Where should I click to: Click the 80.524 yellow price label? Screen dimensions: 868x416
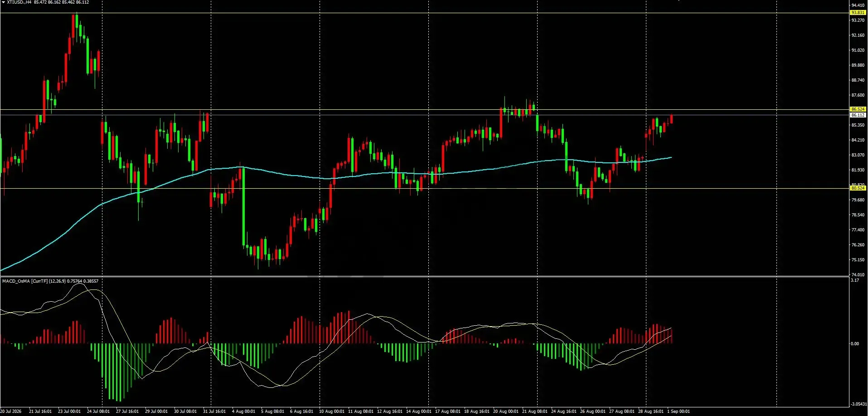click(858, 188)
